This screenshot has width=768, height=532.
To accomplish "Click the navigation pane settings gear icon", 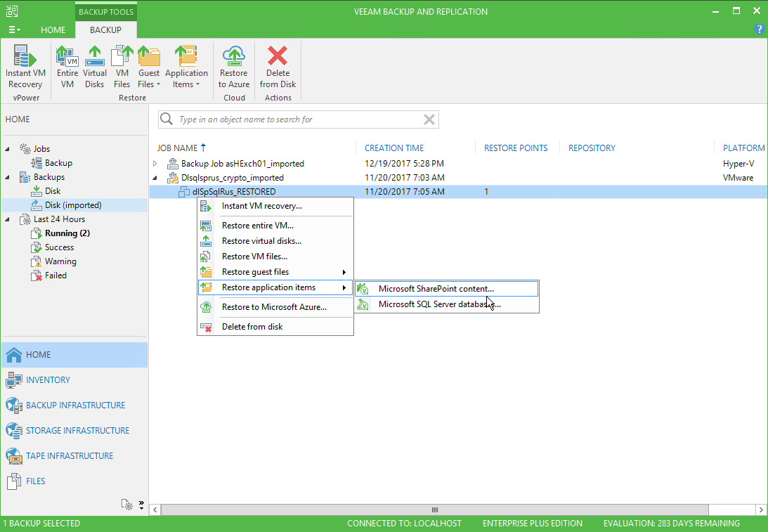I will click(127, 505).
